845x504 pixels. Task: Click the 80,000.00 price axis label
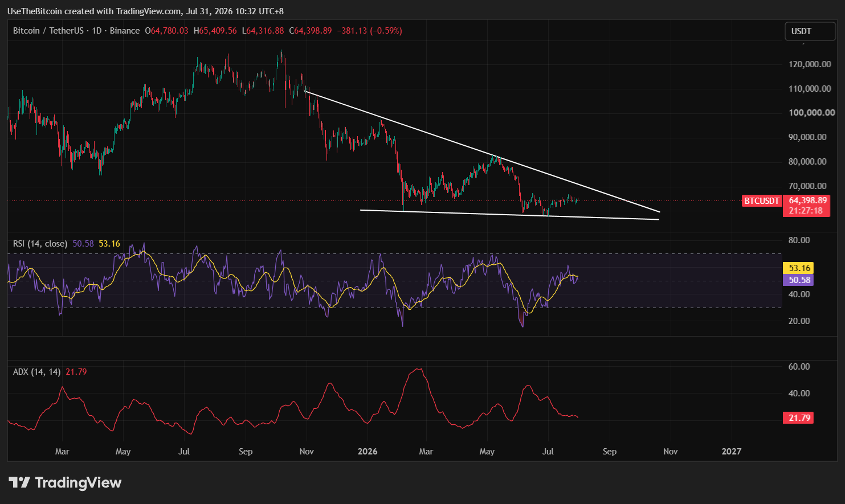(807, 162)
